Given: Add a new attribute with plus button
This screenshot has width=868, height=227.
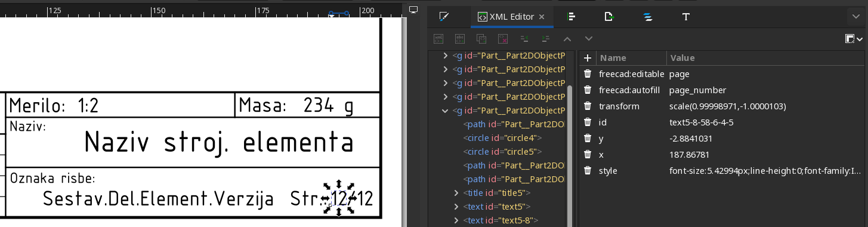Looking at the screenshot, I should coord(588,58).
